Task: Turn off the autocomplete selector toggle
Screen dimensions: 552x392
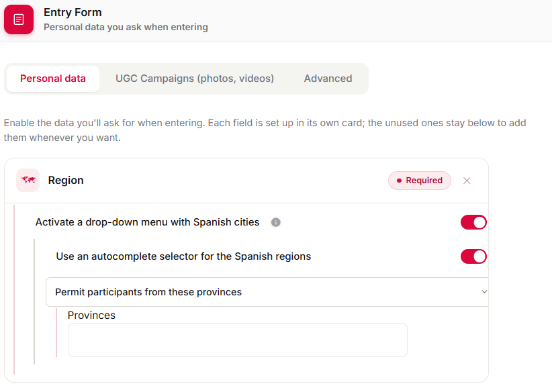Action: pos(473,256)
